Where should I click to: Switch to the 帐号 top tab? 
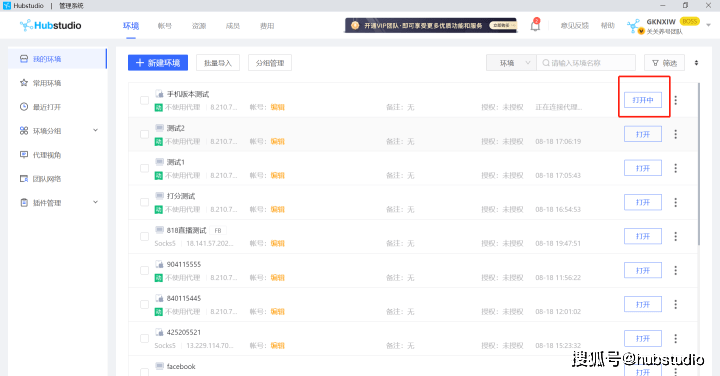click(164, 26)
